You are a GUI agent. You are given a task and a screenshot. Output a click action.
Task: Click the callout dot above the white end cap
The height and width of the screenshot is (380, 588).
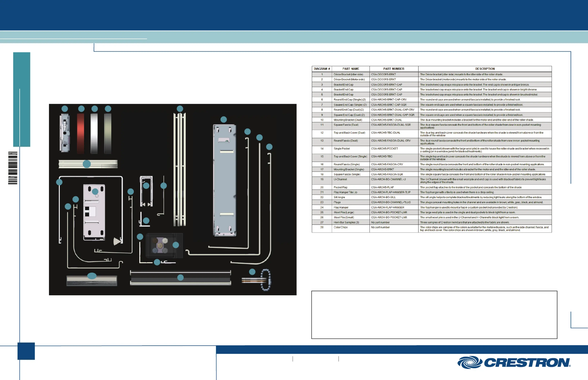tap(95, 109)
